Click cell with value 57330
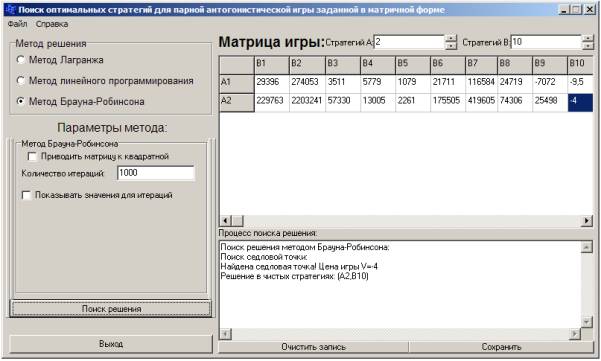Viewport: 601px width, 361px height. [x=343, y=103]
